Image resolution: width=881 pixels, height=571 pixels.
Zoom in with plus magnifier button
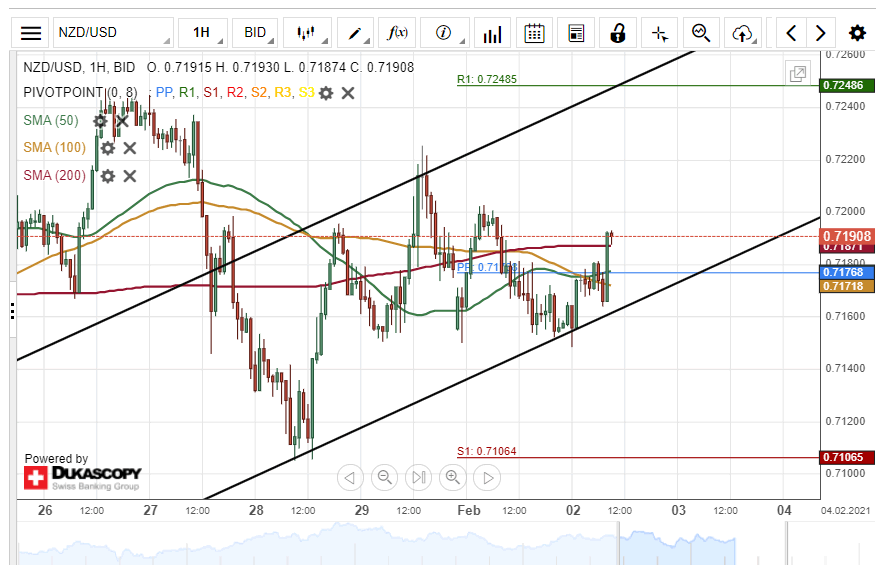click(x=453, y=478)
